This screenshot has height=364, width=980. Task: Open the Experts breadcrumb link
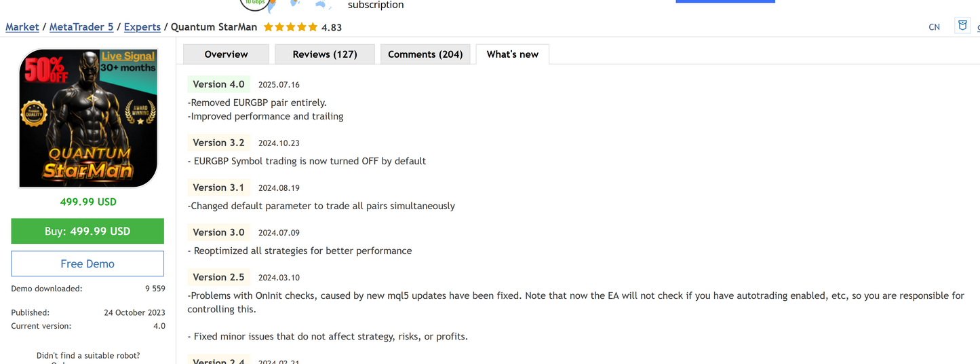[x=142, y=27]
